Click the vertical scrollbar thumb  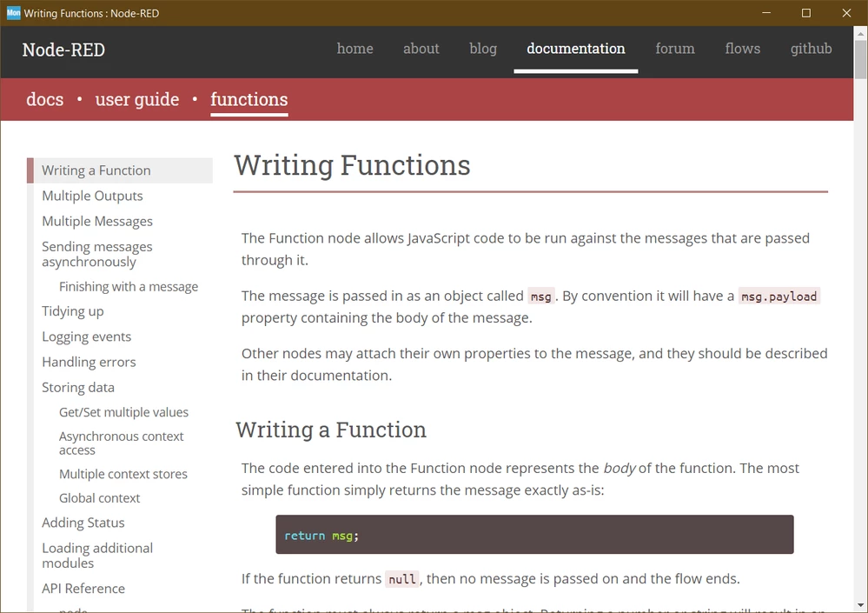[861, 60]
